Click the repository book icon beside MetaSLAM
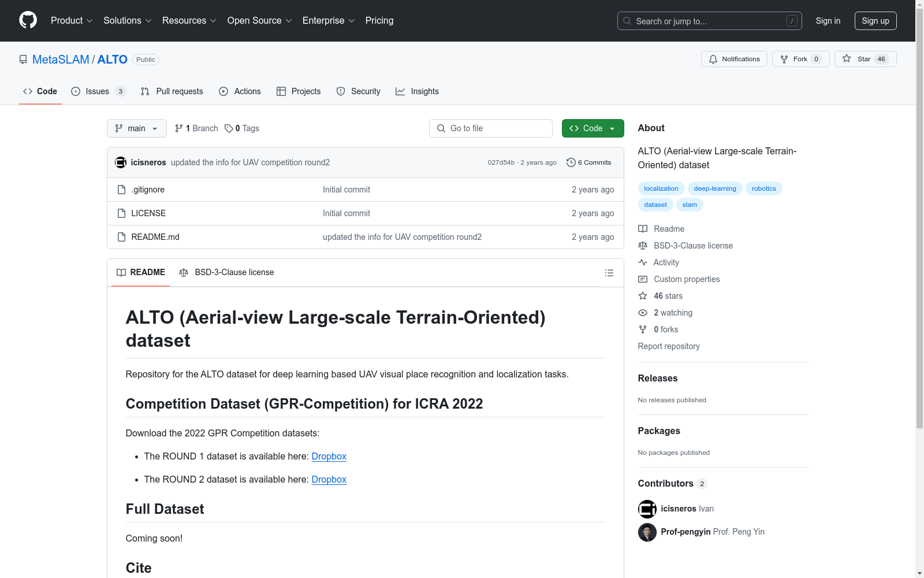The image size is (924, 578). pos(23,60)
